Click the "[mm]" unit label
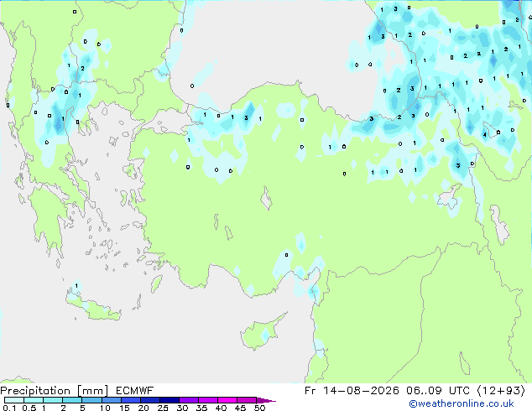This screenshot has width=532, height=411. [92, 391]
